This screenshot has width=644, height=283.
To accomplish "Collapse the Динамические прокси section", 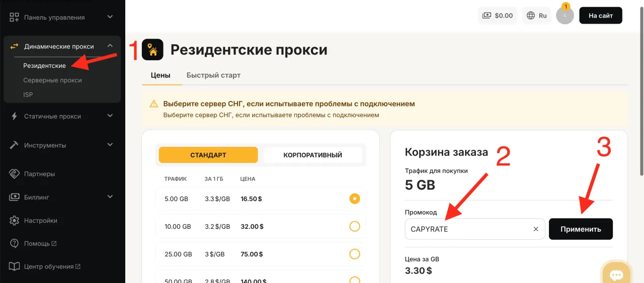I will [x=110, y=46].
